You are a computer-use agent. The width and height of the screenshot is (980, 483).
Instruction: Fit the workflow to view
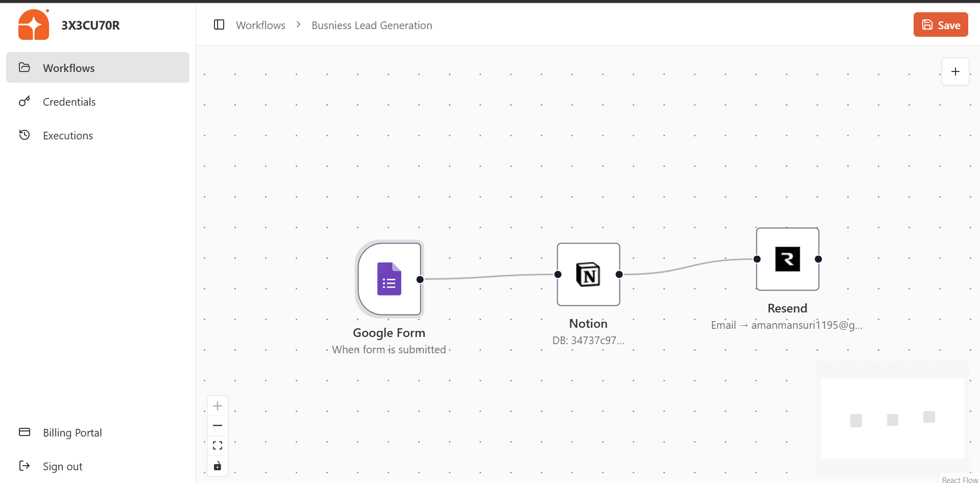pyautogui.click(x=218, y=445)
